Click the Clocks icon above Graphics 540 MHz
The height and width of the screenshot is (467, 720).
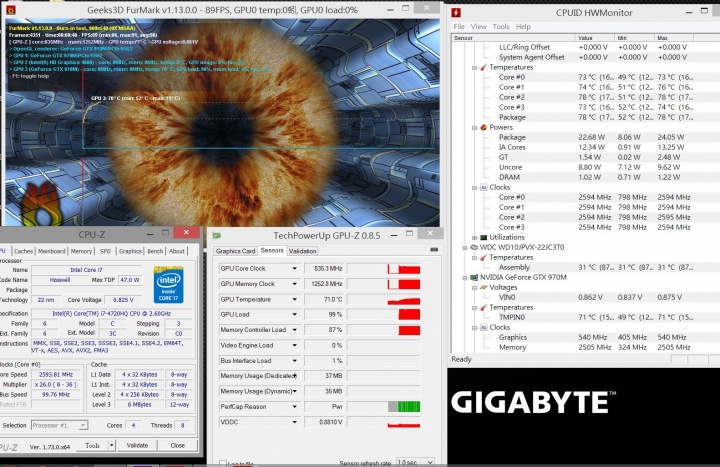pyautogui.click(x=484, y=327)
